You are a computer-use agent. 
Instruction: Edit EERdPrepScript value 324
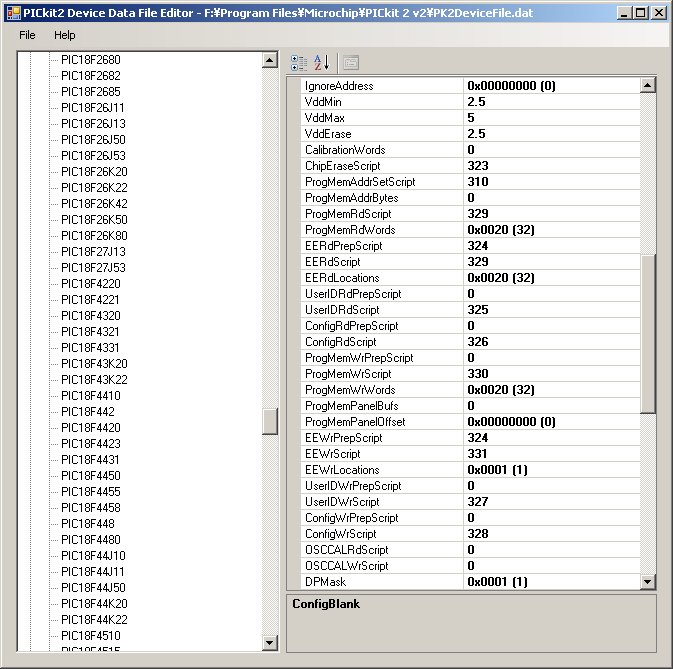(x=552, y=245)
